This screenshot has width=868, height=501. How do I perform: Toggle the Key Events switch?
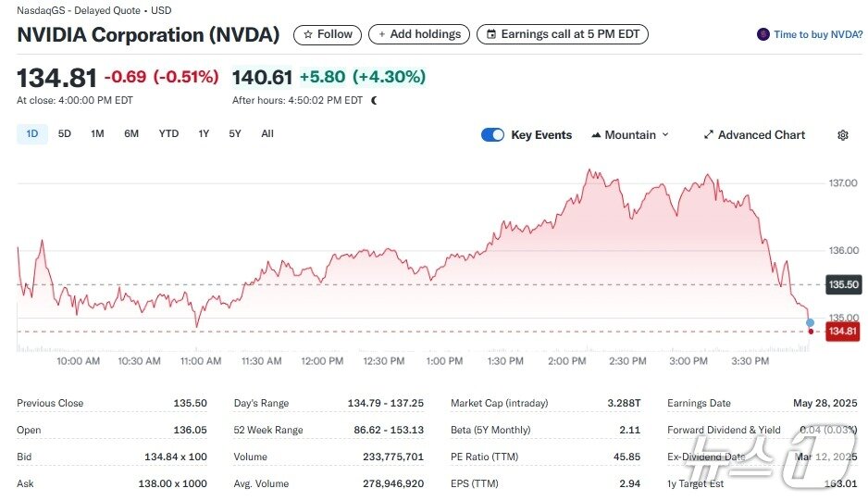[492, 135]
